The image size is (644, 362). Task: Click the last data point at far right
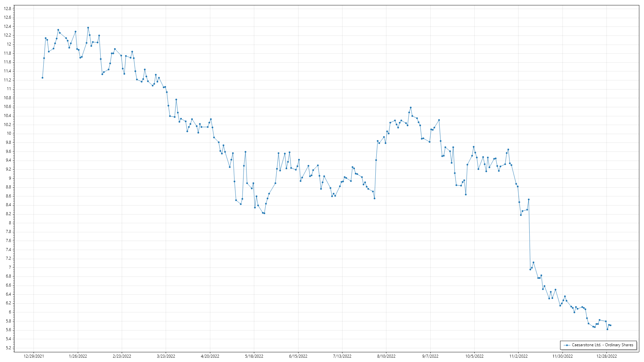[610, 325]
